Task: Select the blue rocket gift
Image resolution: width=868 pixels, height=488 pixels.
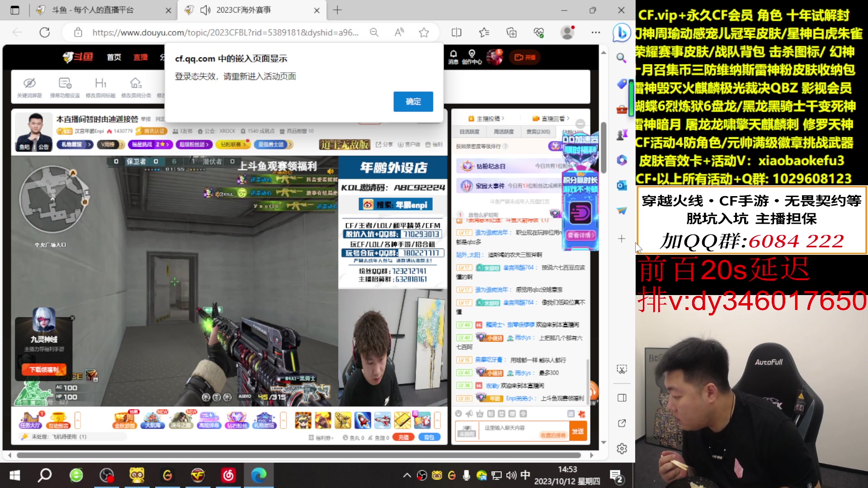Action: click(x=363, y=420)
